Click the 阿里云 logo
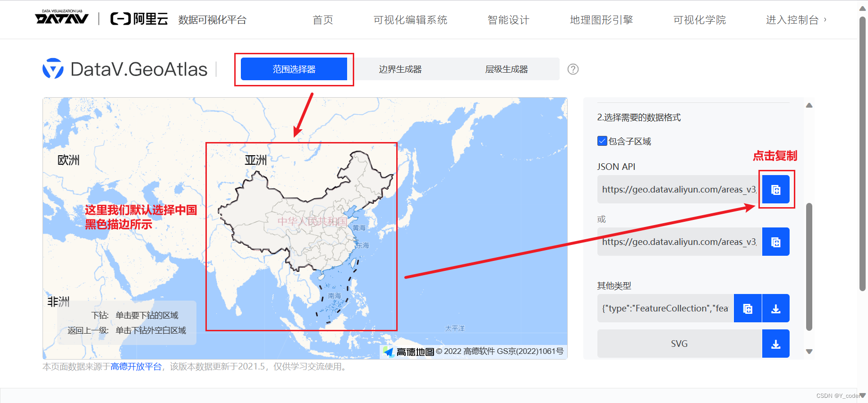 click(139, 19)
